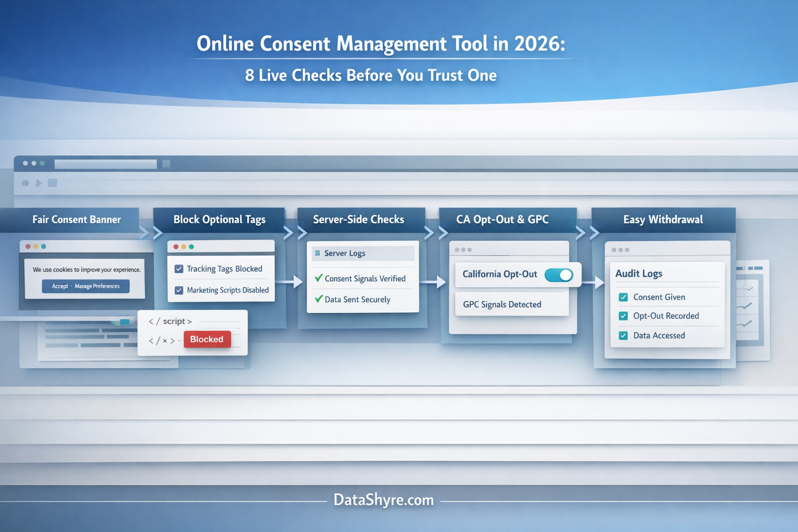Click the GPC Signals Detected card
This screenshot has height=532, width=798.
[512, 304]
